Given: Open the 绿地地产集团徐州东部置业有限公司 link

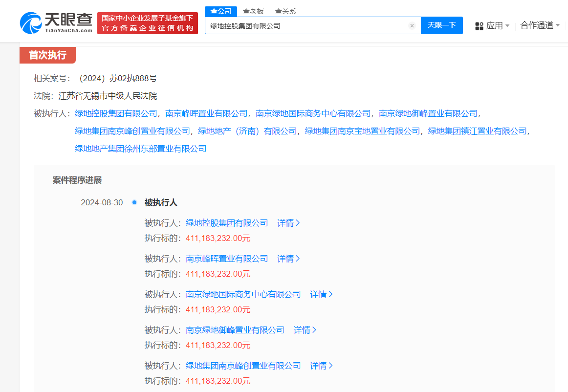Looking at the screenshot, I should (x=141, y=149).
